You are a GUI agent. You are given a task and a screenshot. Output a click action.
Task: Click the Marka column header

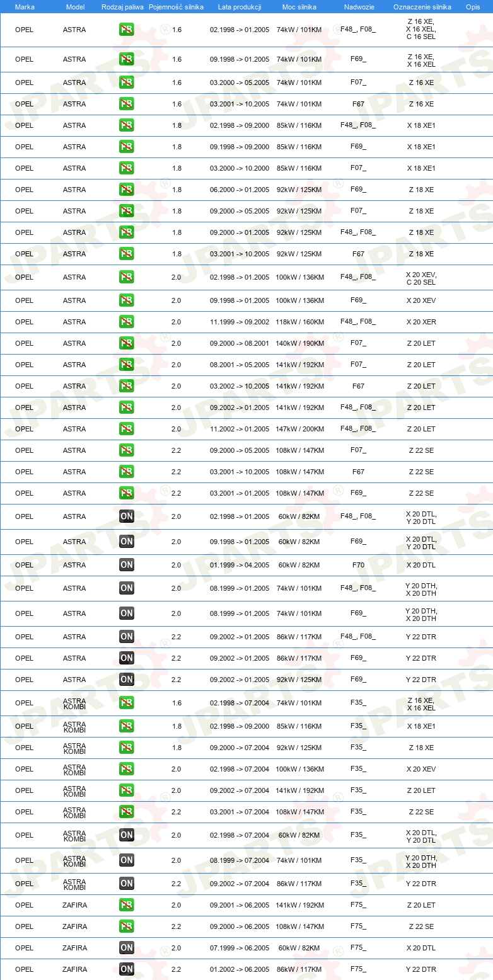pyautogui.click(x=25, y=6)
